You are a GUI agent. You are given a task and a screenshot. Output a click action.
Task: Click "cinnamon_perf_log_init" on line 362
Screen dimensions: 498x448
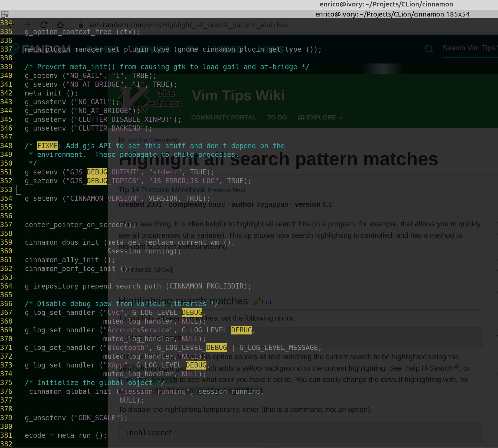point(70,269)
